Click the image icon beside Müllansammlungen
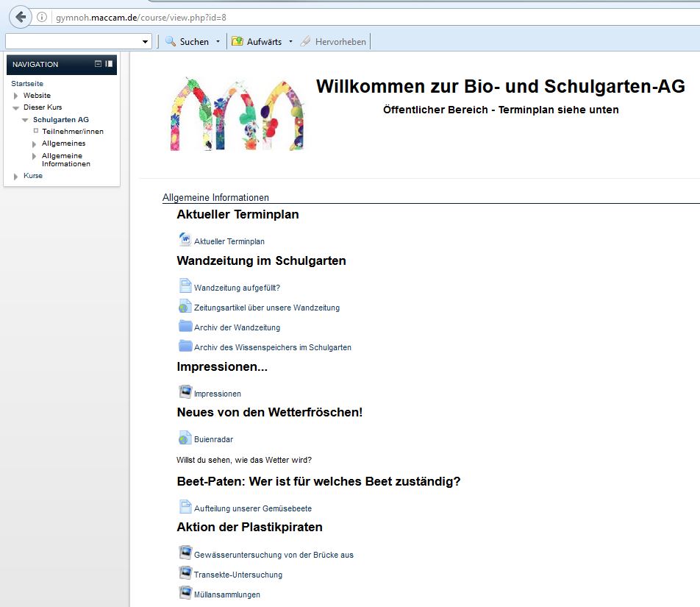 pyautogui.click(x=185, y=593)
